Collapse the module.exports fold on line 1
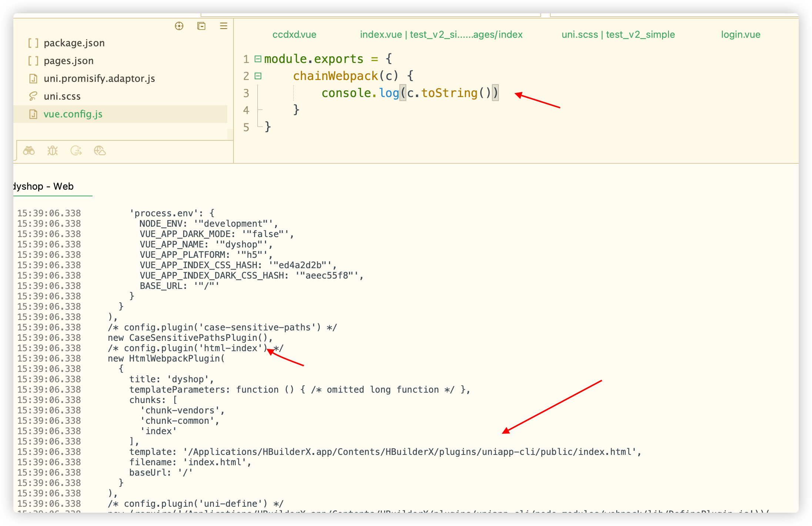The image size is (812, 526). tap(258, 59)
